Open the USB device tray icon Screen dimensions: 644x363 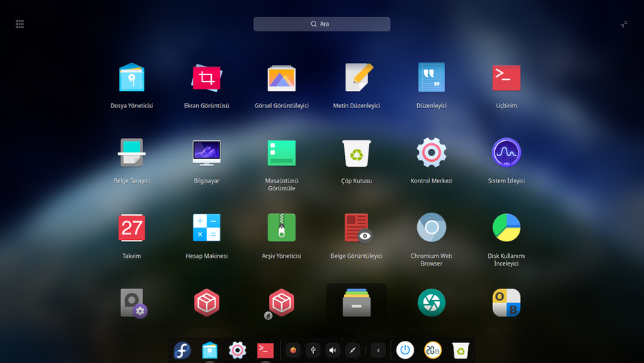[x=313, y=350]
